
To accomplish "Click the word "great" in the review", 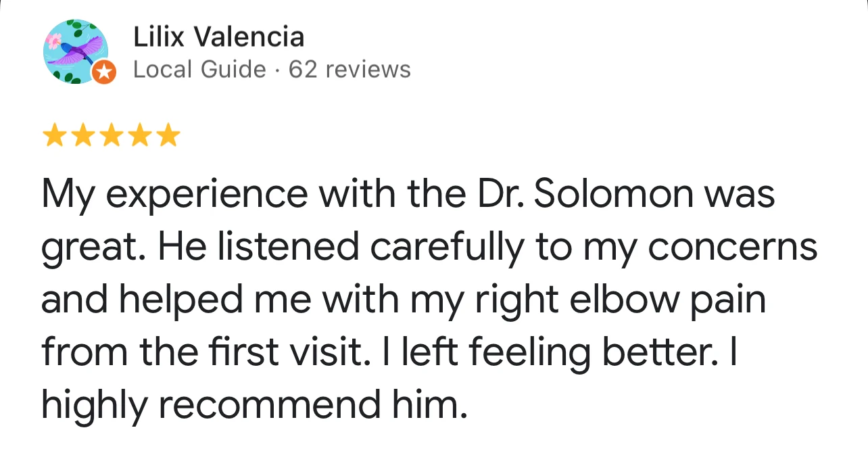I will (93, 248).
